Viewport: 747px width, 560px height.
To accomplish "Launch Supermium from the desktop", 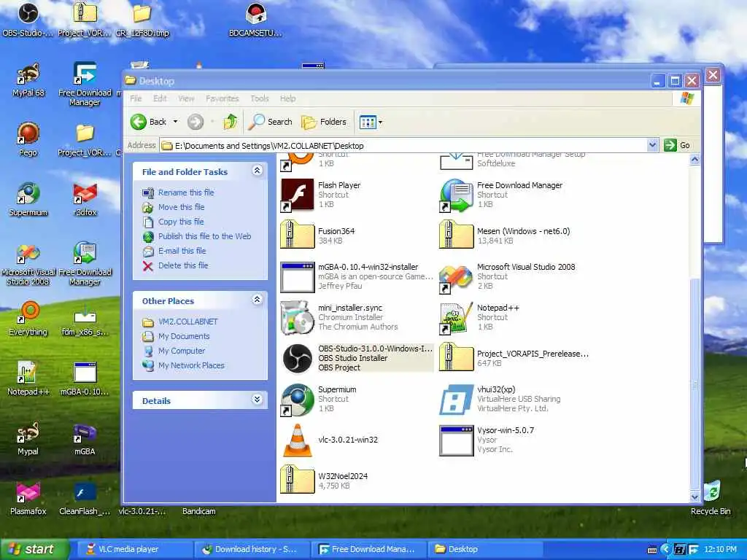I will click(x=28, y=199).
